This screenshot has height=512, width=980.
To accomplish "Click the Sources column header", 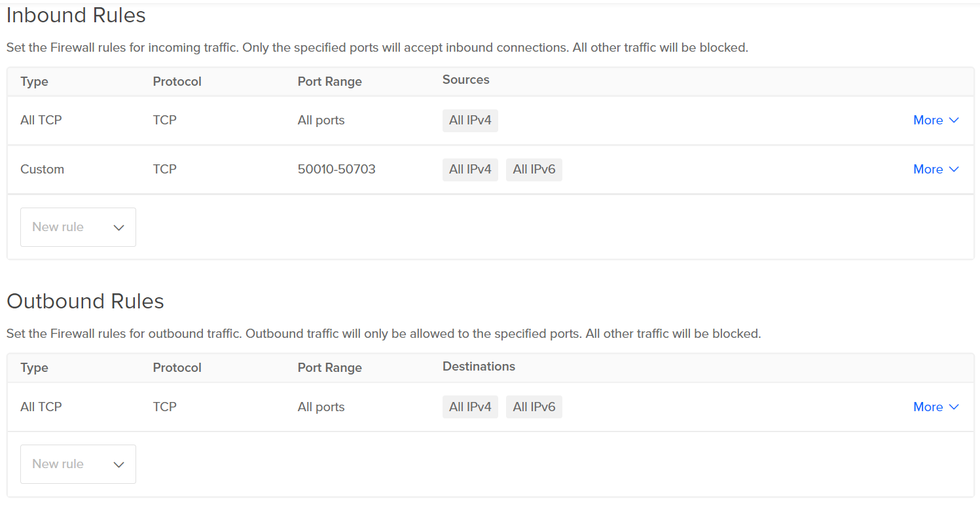I will 465,80.
